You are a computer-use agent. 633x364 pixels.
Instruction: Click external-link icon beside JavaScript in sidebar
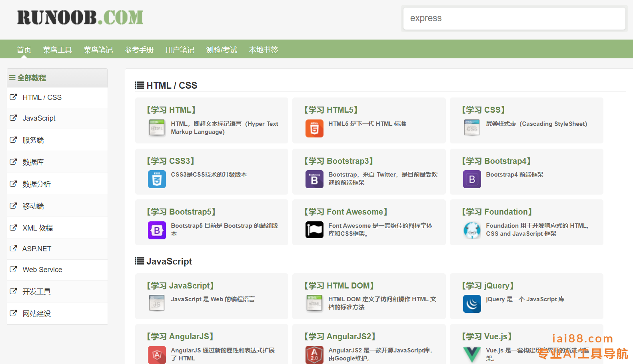(14, 118)
